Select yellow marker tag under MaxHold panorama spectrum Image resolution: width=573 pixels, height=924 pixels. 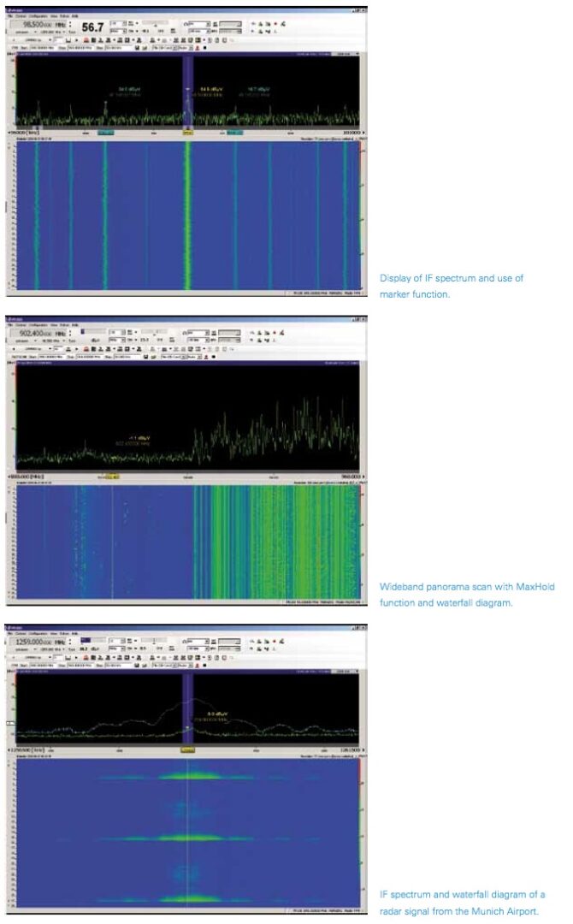[111, 475]
